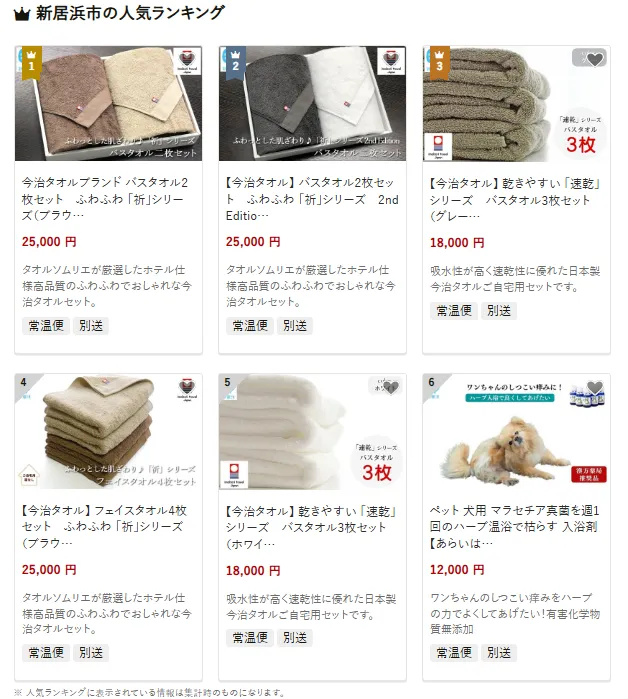Click the crown icon beside ranking heading

[x=22, y=15]
